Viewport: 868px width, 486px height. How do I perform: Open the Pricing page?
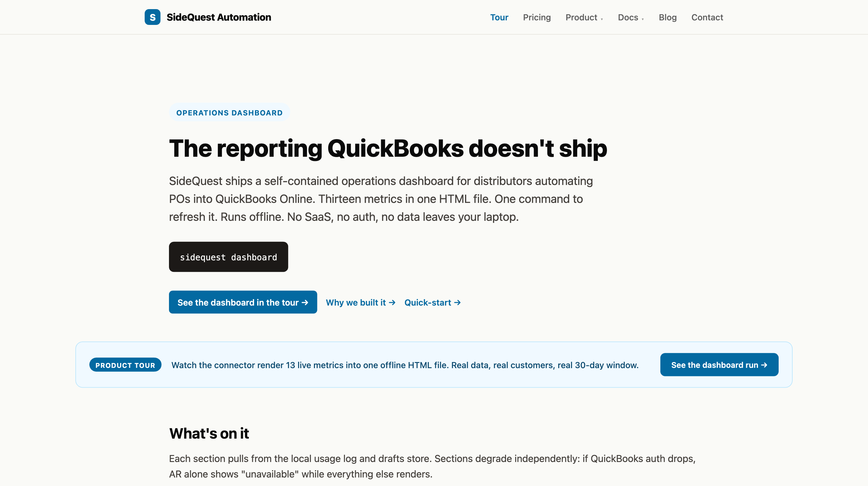(537, 17)
